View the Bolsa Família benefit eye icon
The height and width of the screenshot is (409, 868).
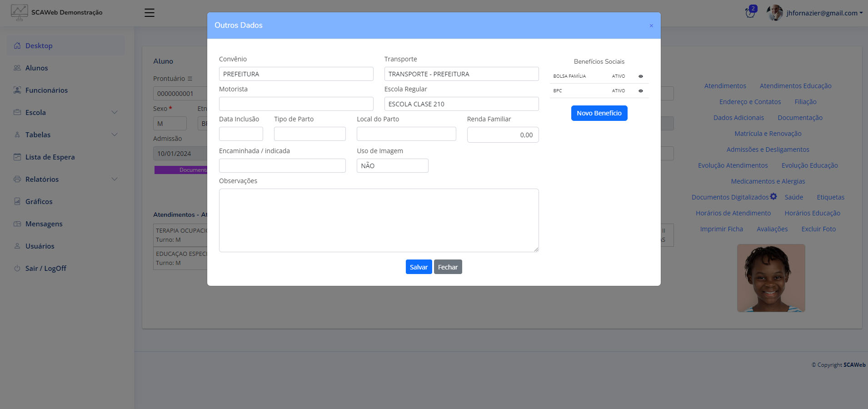click(x=641, y=76)
